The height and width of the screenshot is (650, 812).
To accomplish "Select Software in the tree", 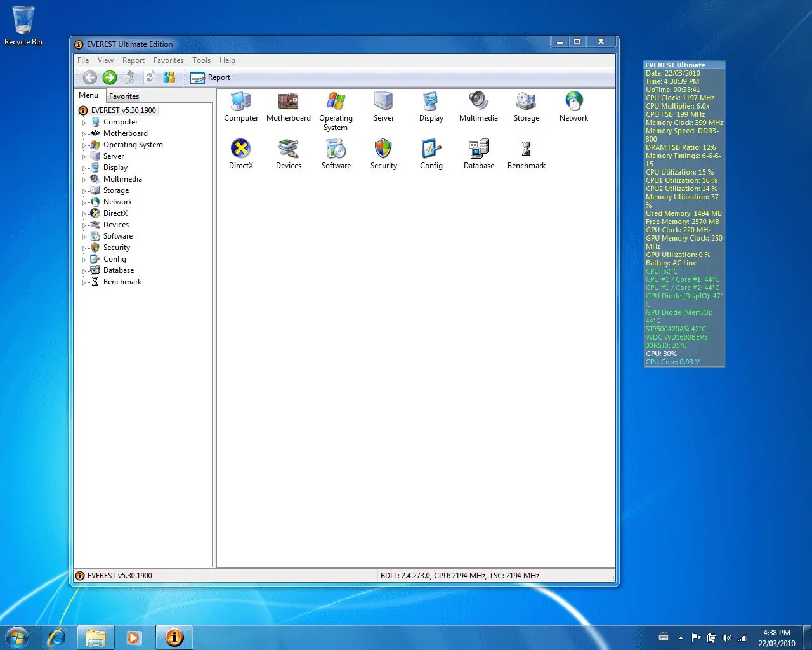I will pos(118,236).
